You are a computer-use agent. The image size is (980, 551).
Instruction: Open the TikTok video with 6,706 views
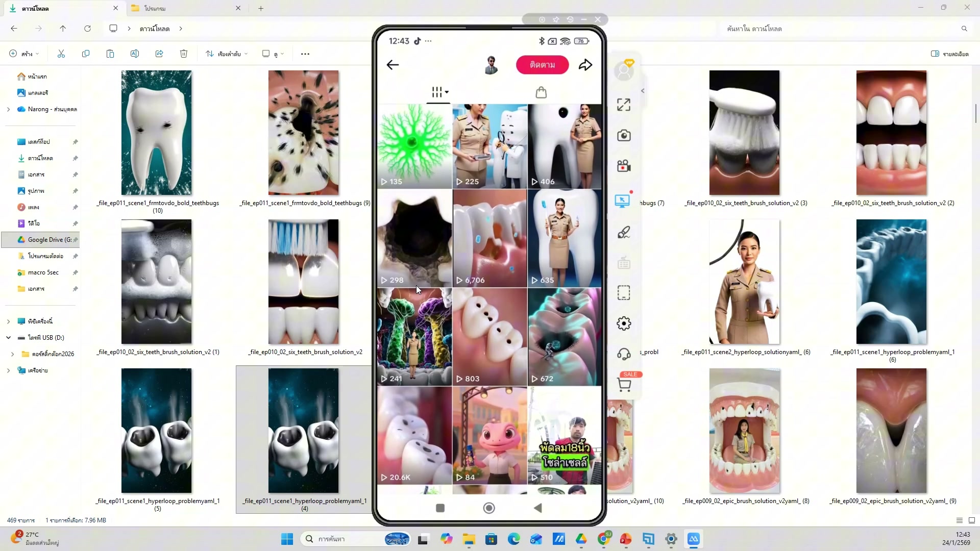(x=489, y=238)
